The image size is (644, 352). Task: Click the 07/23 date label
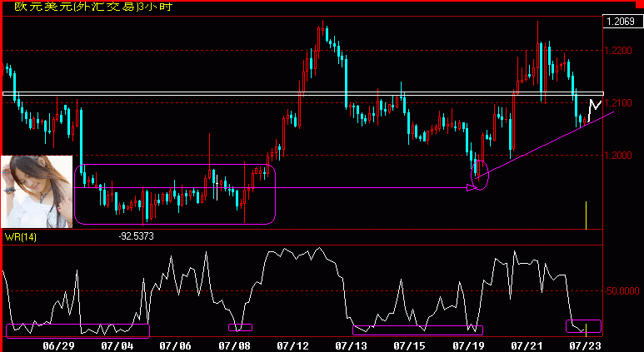(x=586, y=346)
